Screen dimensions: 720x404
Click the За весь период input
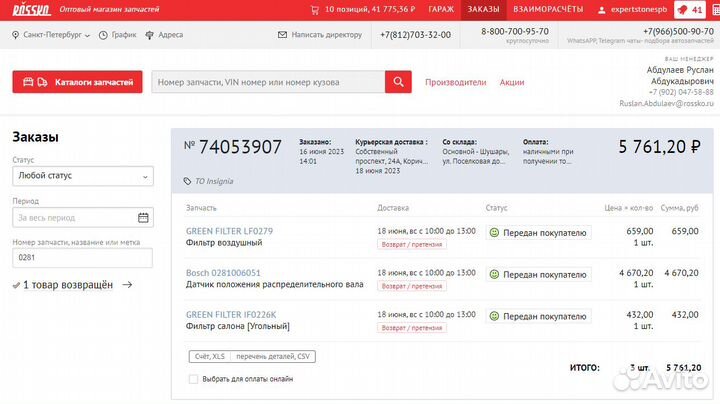click(83, 218)
